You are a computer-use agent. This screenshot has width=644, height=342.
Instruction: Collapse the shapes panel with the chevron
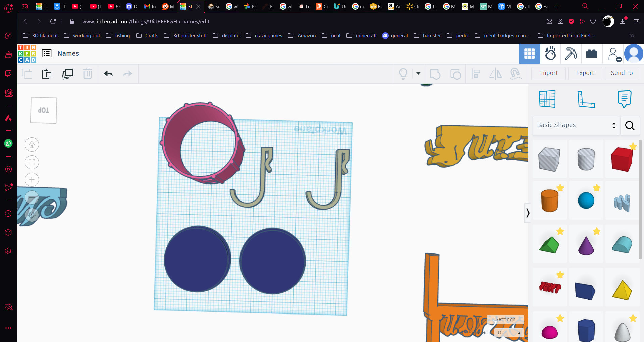pyautogui.click(x=528, y=213)
